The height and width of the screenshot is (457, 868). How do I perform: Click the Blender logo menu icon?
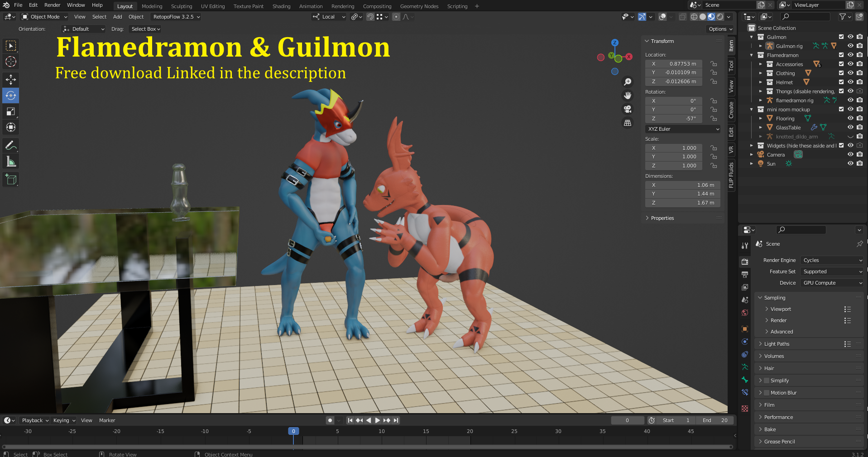(6, 5)
